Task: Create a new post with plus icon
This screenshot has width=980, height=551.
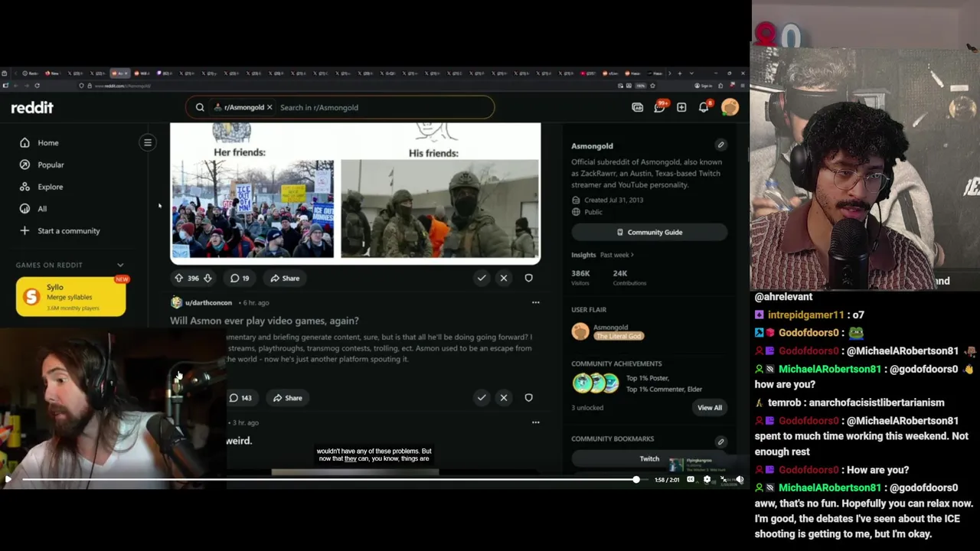Action: click(x=681, y=108)
